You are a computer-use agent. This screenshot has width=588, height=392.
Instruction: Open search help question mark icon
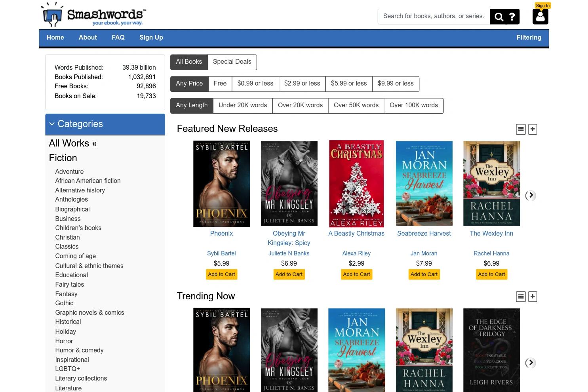(x=512, y=17)
